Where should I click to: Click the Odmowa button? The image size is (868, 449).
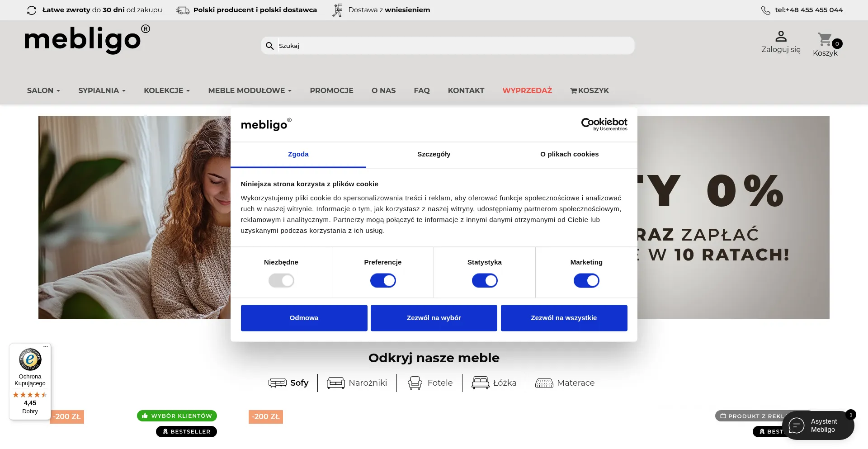(x=304, y=318)
